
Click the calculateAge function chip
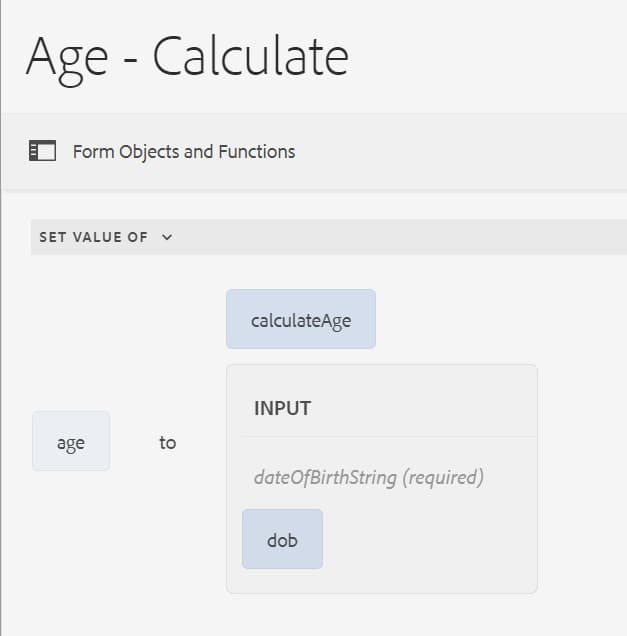300,319
